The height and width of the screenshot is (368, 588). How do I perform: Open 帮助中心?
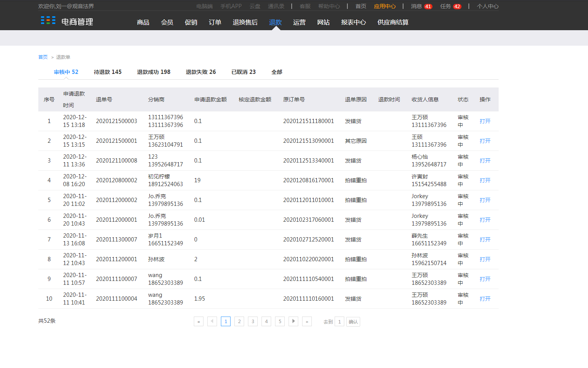[x=329, y=6]
